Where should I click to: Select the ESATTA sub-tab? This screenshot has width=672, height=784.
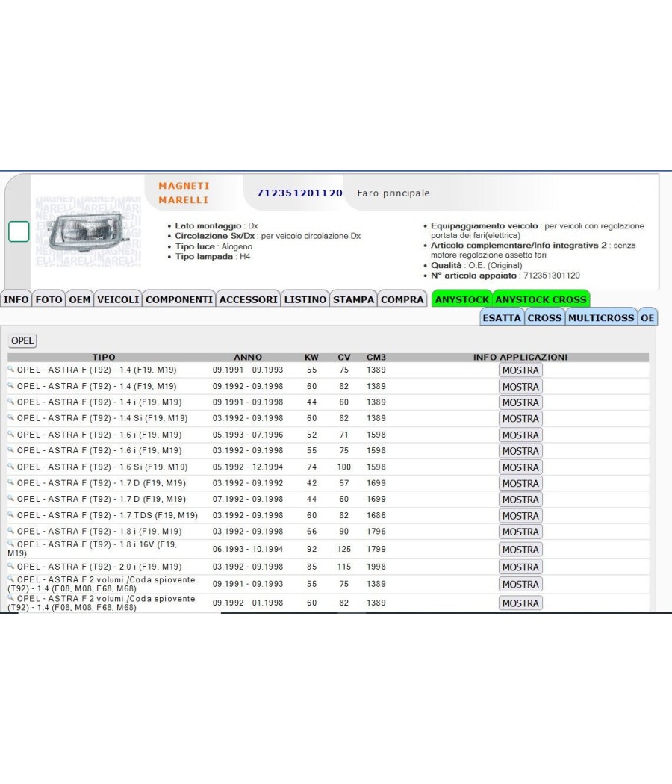point(502,317)
